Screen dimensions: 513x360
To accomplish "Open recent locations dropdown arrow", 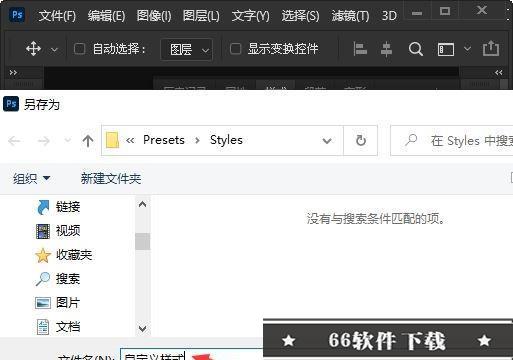I will (67, 140).
